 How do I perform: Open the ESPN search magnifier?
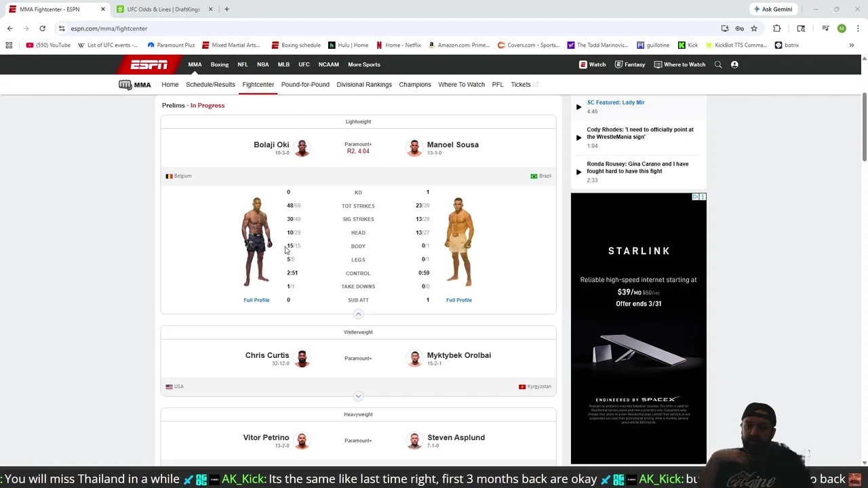pos(718,64)
